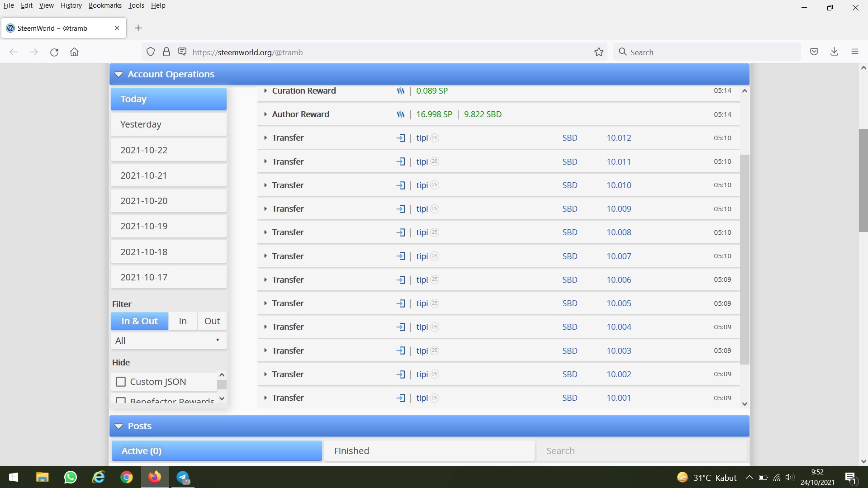Viewport: 868px width, 488px height.
Task: Open tipi profile link in 10.004 row
Action: pyautogui.click(x=422, y=327)
